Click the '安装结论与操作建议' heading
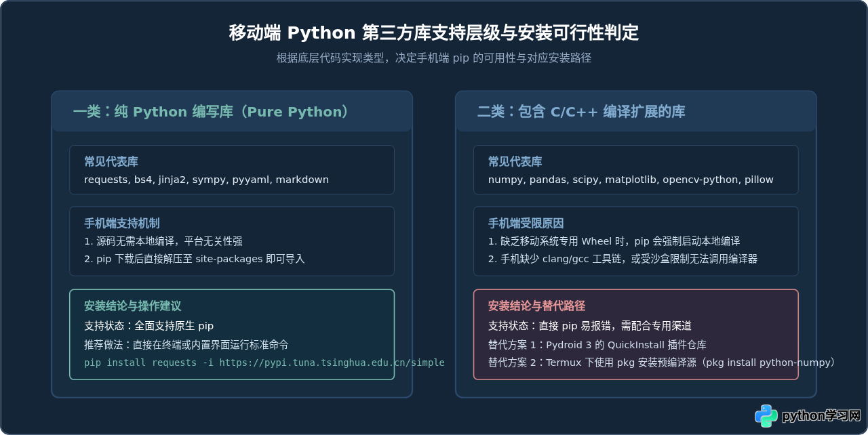The width and height of the screenshot is (868, 435). pos(133,306)
